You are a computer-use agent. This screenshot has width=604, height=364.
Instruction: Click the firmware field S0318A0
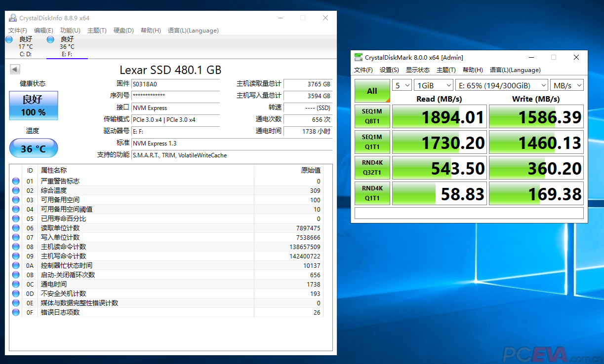coord(175,84)
